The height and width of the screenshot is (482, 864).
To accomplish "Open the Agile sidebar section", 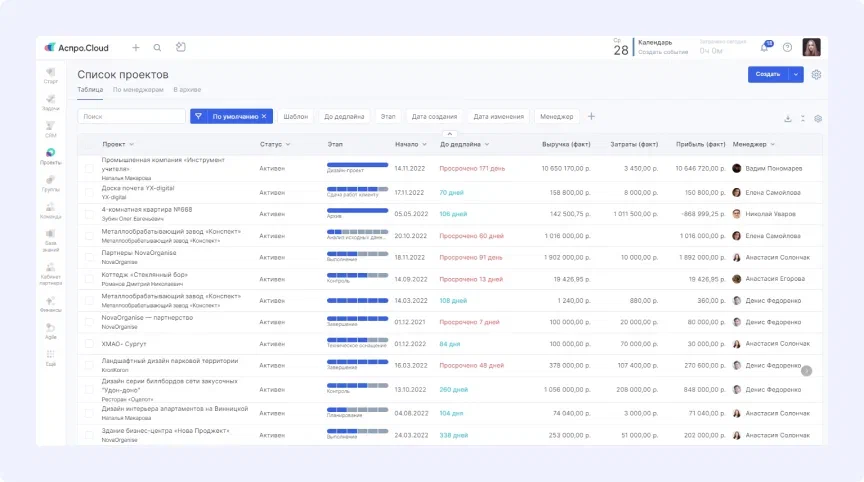I will coord(51,331).
